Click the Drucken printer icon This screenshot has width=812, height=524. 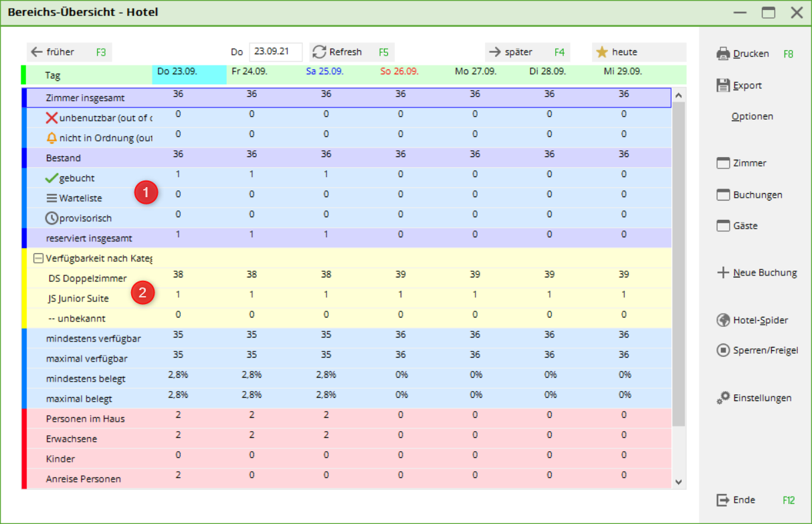coord(723,53)
